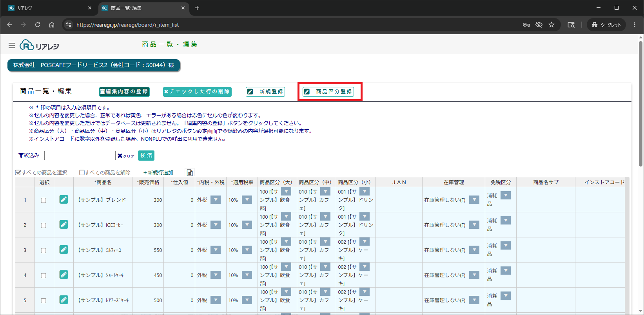Screen dimensions: 644x315
Task: Click the *販売価格 column header
Action: pos(148,182)
